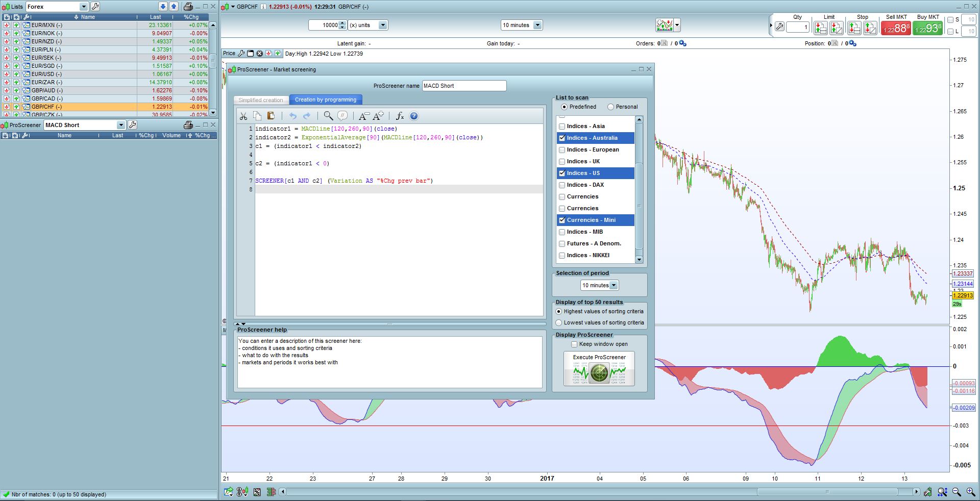The image size is (980, 501).
Task: Select Lowest values of sorting criteria
Action: point(559,323)
